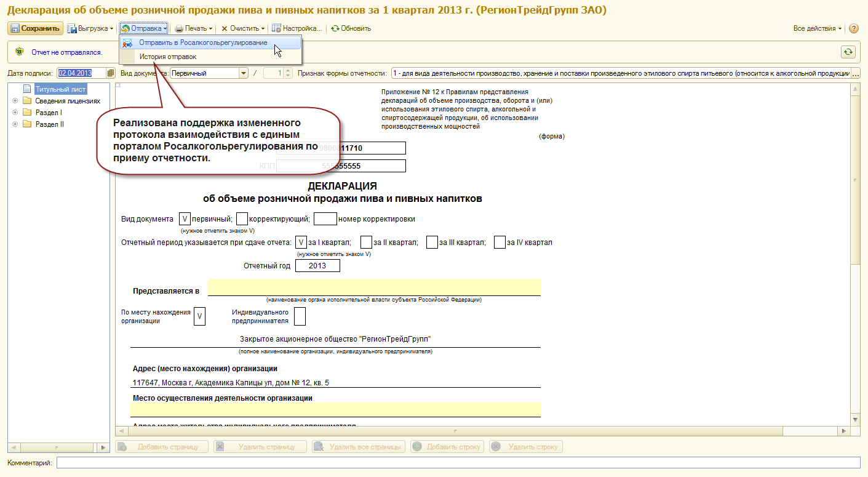The image size is (868, 477).
Task: Open the Печать print menu
Action: [193, 28]
